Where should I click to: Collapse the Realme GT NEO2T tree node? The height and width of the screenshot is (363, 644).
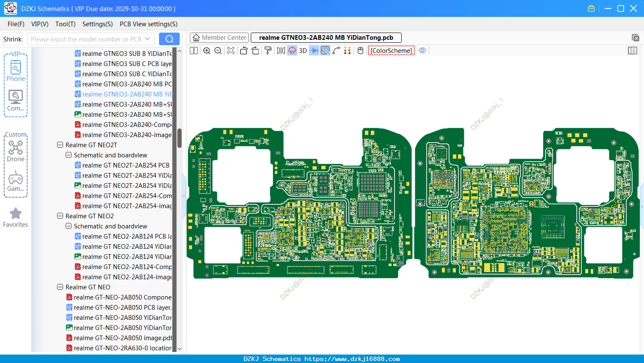coord(60,145)
